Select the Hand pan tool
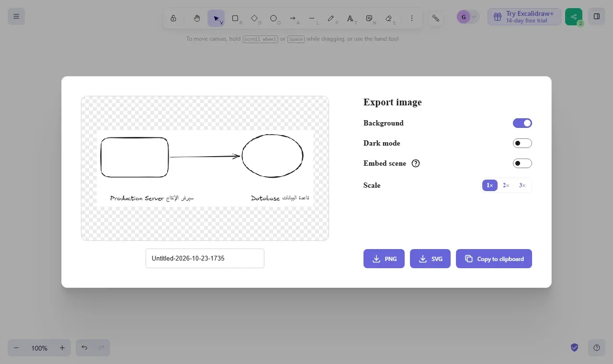Image resolution: width=613 pixels, height=364 pixels. pos(197,18)
